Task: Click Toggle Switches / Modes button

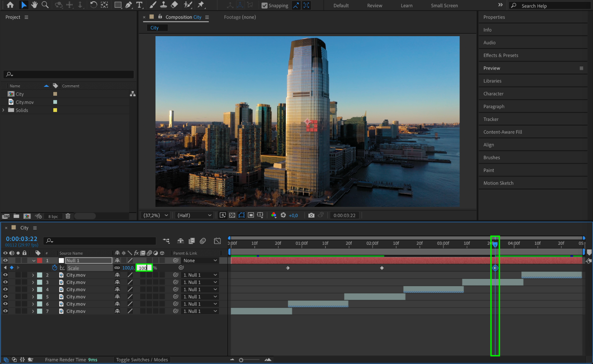Action: tap(142, 360)
